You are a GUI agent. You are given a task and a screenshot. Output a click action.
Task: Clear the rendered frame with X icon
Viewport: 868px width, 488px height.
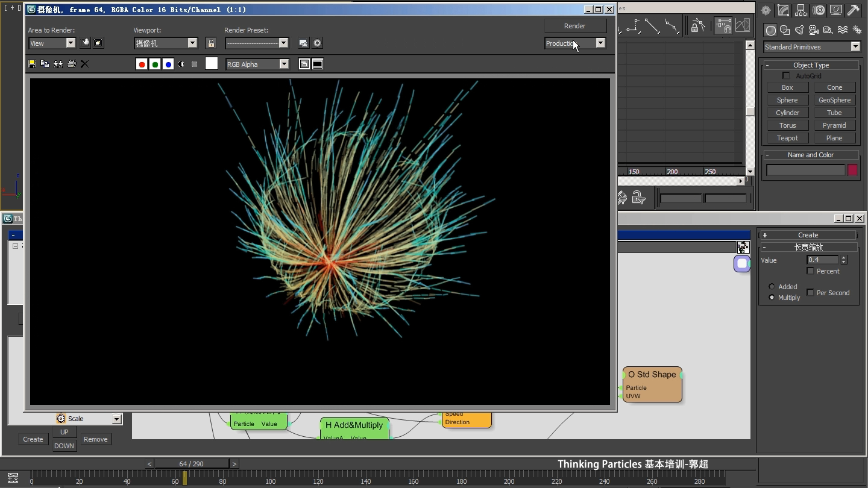coord(84,64)
